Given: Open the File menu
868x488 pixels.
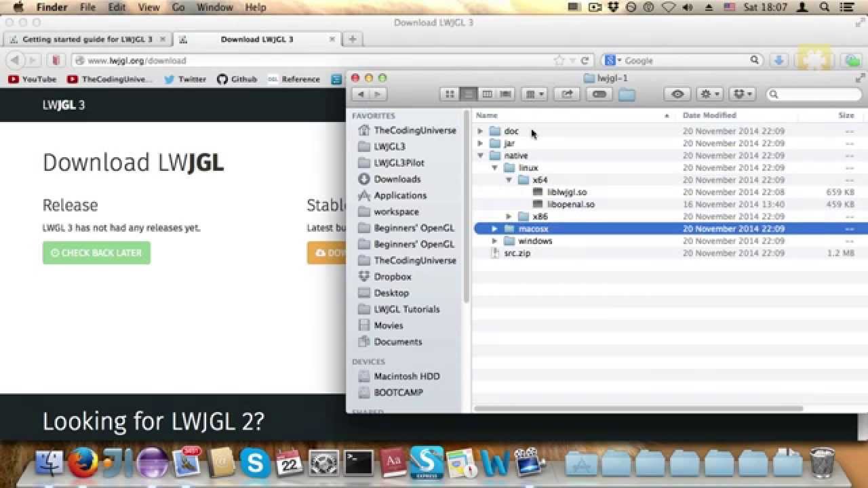Looking at the screenshot, I should click(87, 7).
